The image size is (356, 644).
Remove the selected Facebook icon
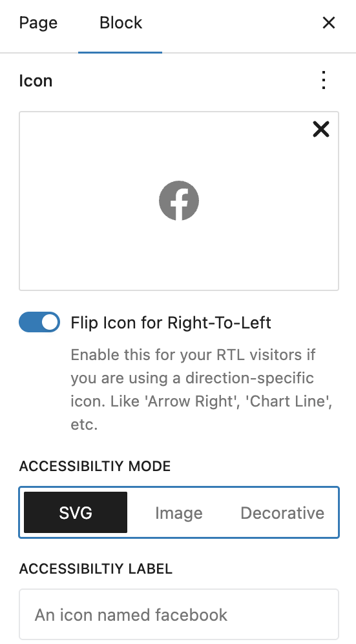pyautogui.click(x=321, y=129)
